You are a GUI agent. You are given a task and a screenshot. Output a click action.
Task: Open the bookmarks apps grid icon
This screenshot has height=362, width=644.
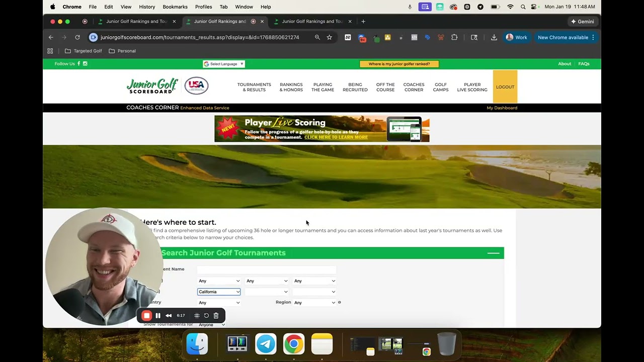tap(50, 51)
